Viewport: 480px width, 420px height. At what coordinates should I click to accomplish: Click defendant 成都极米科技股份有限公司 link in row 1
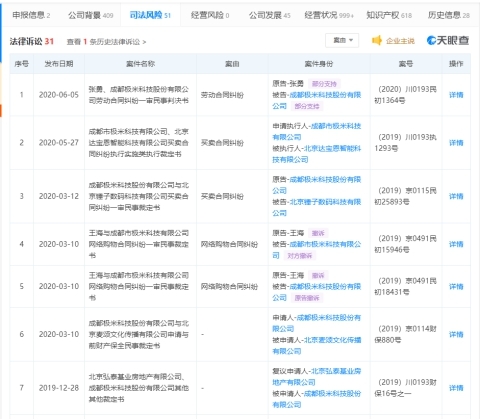click(x=317, y=100)
